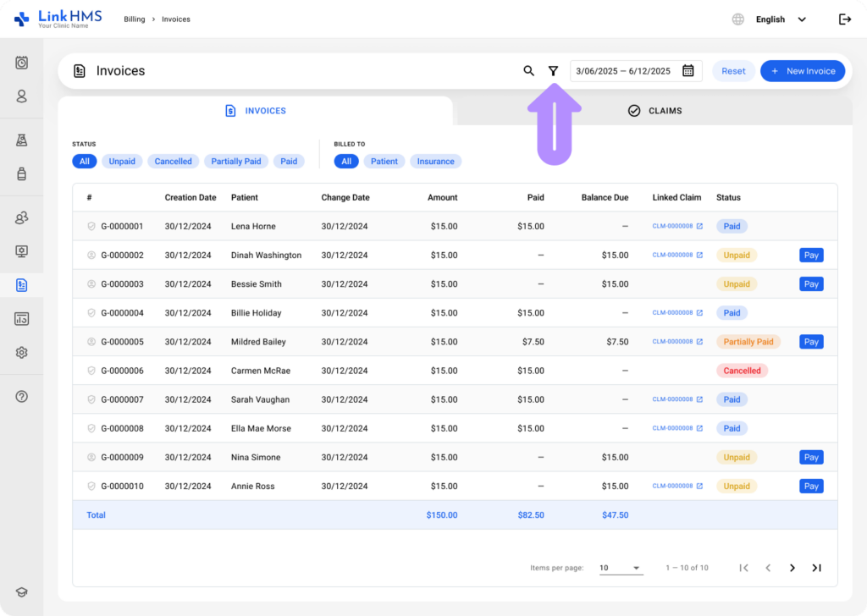Open the filter funnel icon
Viewport: 867px width, 616px height.
coord(553,71)
